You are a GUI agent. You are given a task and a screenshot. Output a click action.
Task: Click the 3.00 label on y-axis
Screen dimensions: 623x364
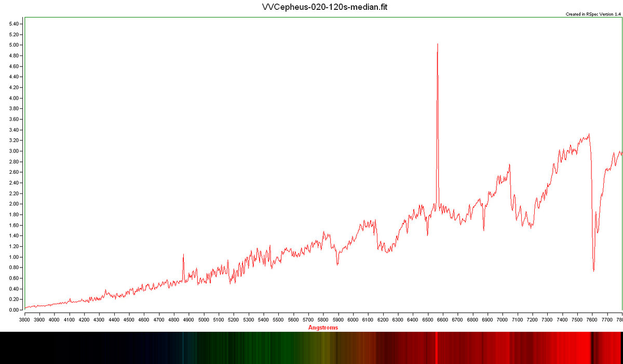pyautogui.click(x=15, y=151)
